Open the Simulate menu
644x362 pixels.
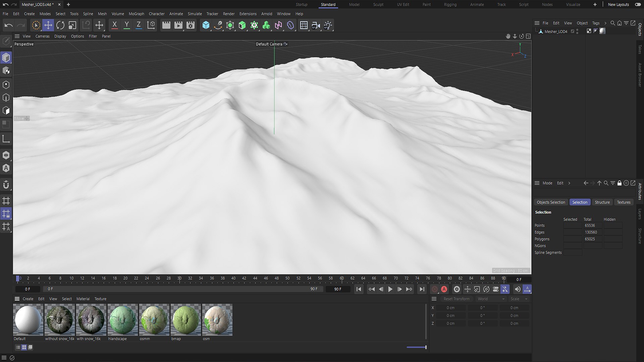[195, 14]
